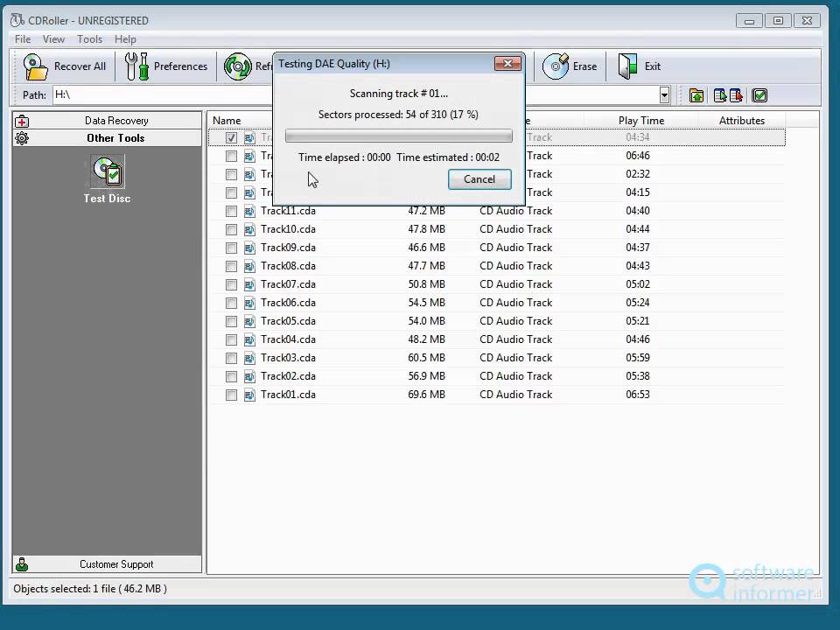The height and width of the screenshot is (630, 840).
Task: Click the CDRoller title bar app icon
Action: coord(17,20)
